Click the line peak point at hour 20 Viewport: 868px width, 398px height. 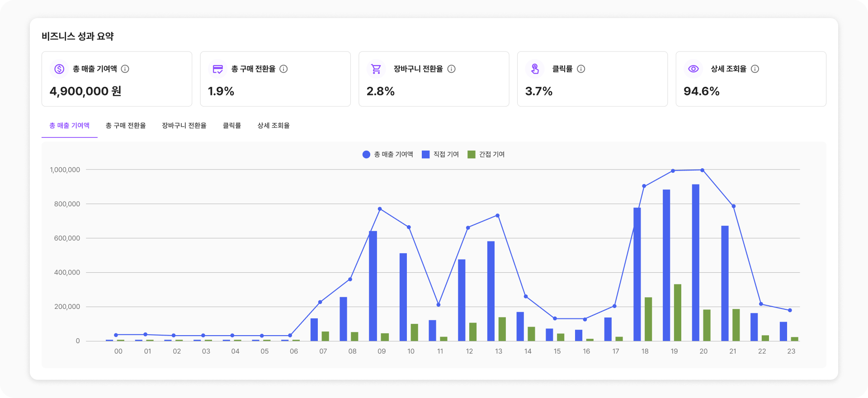point(702,170)
